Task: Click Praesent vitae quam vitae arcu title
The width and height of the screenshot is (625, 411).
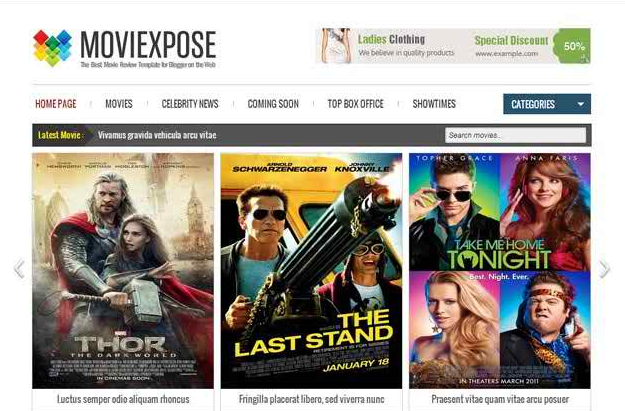Action: (x=500, y=399)
